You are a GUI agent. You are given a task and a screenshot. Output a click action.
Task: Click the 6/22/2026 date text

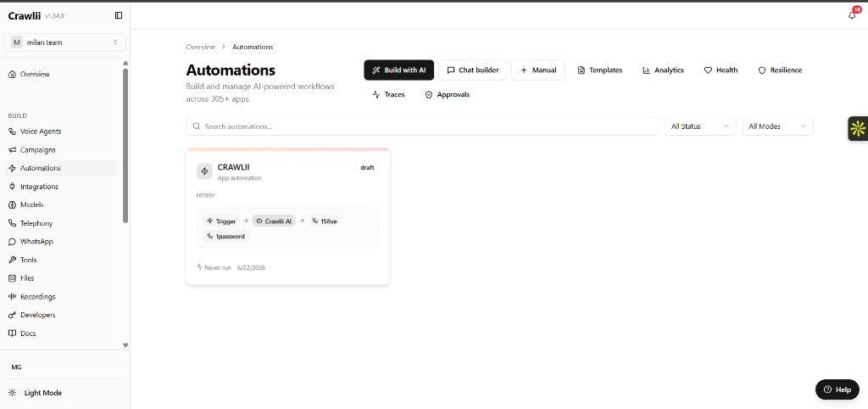point(251,267)
